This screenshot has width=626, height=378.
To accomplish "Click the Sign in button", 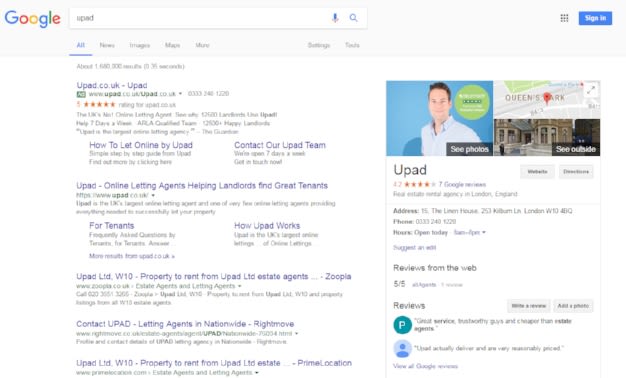I will pyautogui.click(x=595, y=18).
